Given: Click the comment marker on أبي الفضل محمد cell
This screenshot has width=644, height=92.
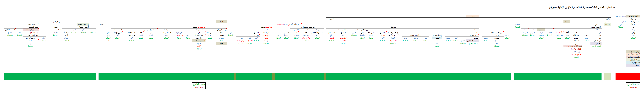Looking at the screenshot, I should click(89, 24).
